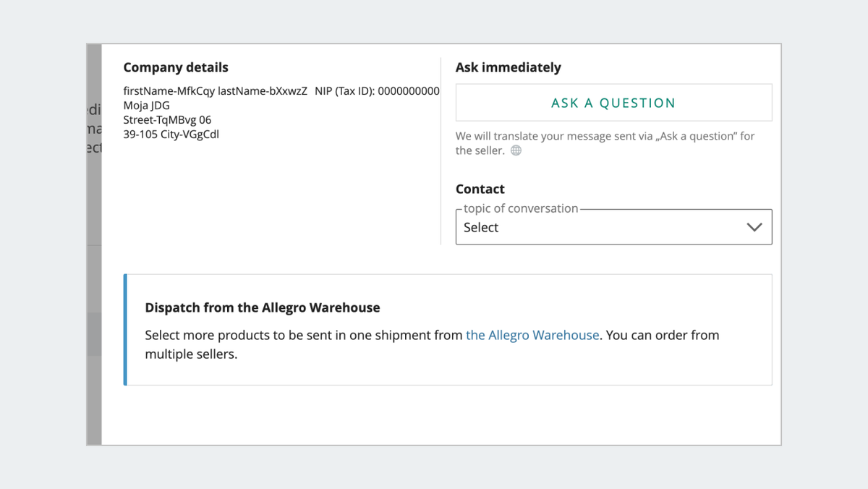Click the blue accent bar of the notice
This screenshot has width=868, height=489.
coord(124,329)
